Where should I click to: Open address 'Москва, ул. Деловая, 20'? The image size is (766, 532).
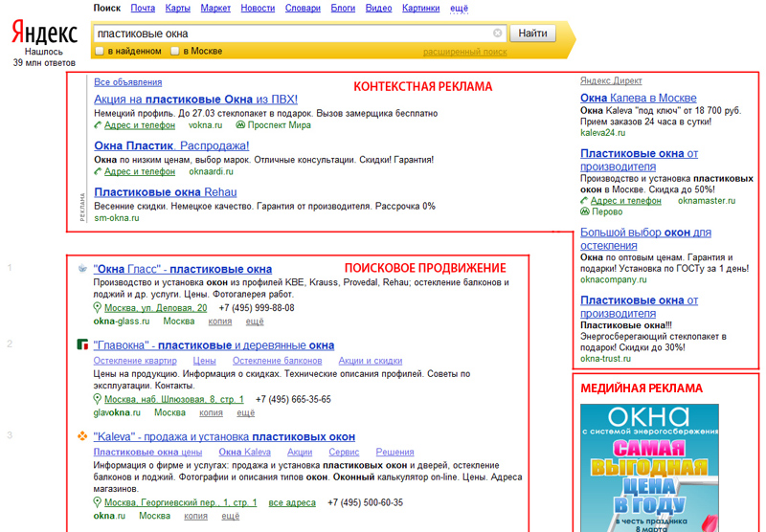155,308
